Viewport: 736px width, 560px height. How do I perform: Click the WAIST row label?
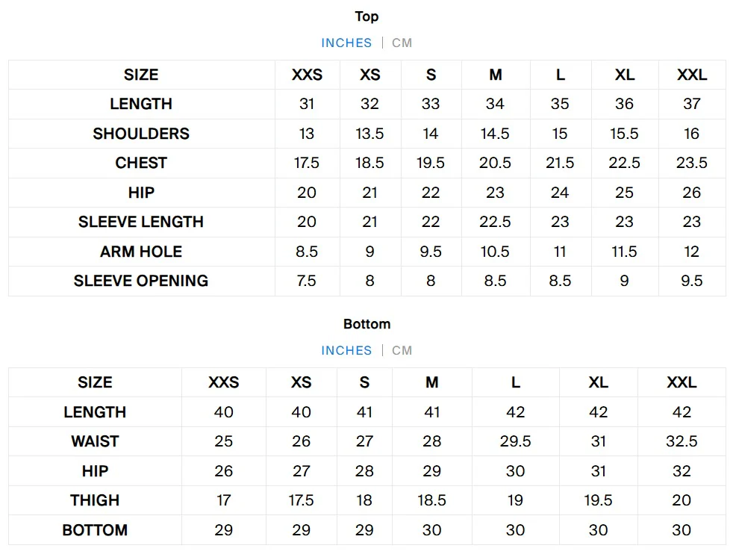click(95, 441)
